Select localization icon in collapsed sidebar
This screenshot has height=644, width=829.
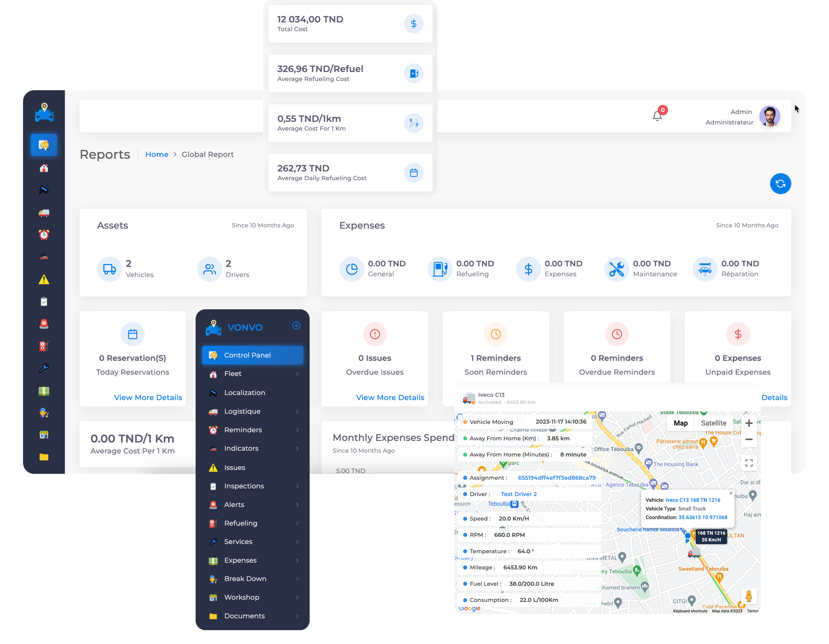tap(44, 190)
